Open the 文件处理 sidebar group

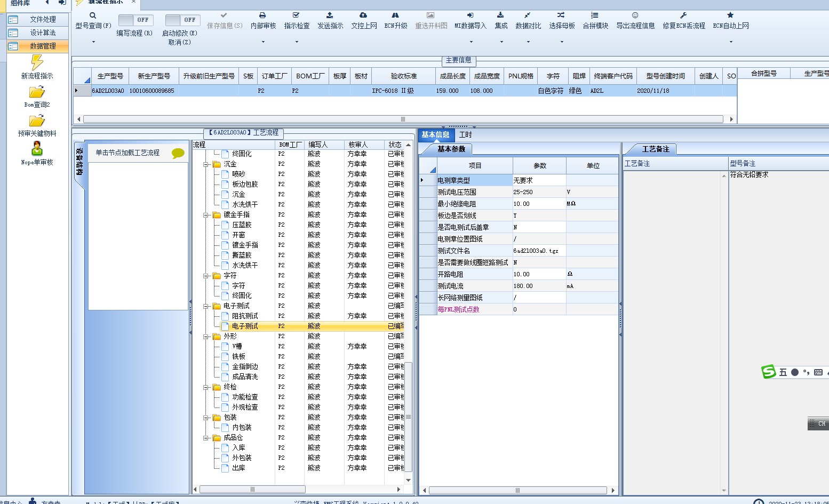(38, 19)
